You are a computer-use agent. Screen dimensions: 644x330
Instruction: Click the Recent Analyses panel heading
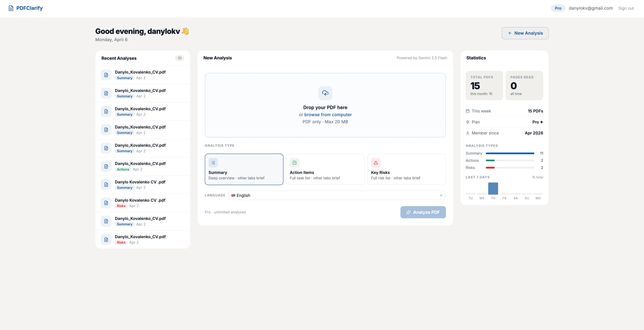(119, 58)
